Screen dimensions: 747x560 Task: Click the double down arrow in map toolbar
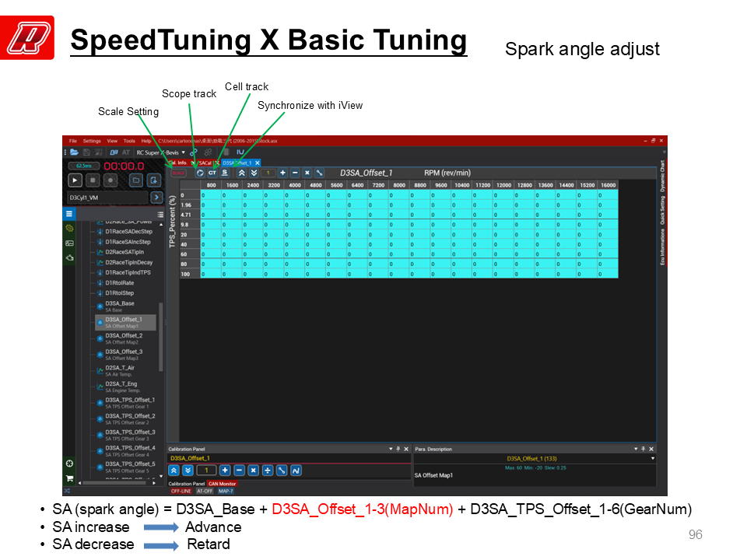(254, 173)
